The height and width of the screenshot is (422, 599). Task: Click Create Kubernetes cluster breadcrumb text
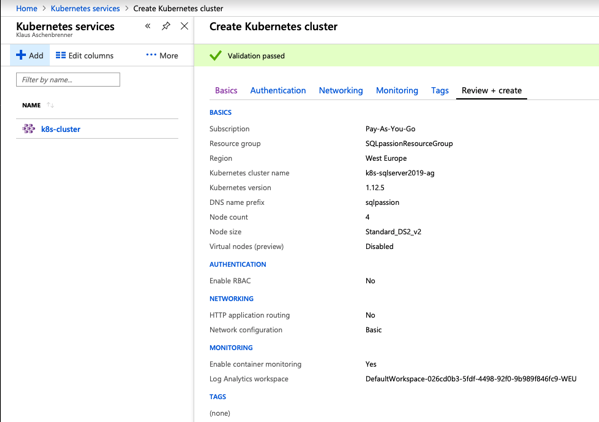coord(178,8)
